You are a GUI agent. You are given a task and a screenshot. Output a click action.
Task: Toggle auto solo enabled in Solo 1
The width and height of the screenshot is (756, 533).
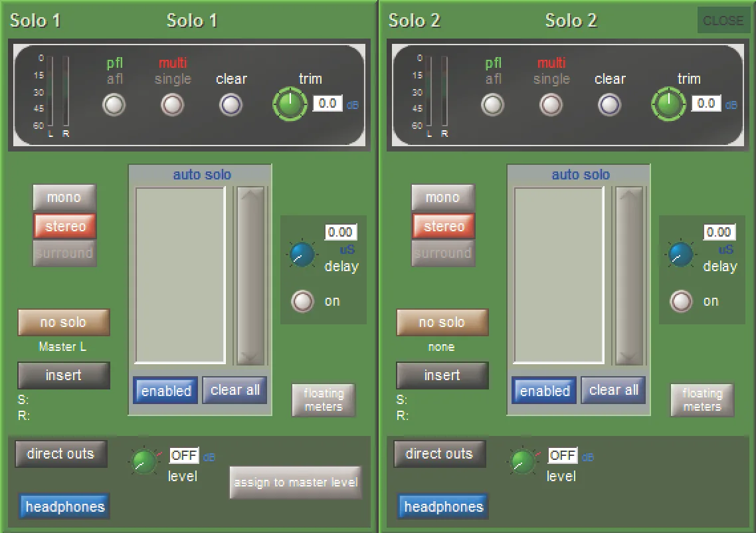(x=166, y=390)
